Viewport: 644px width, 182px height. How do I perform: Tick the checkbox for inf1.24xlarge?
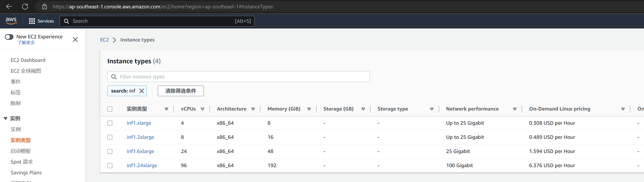110,165
